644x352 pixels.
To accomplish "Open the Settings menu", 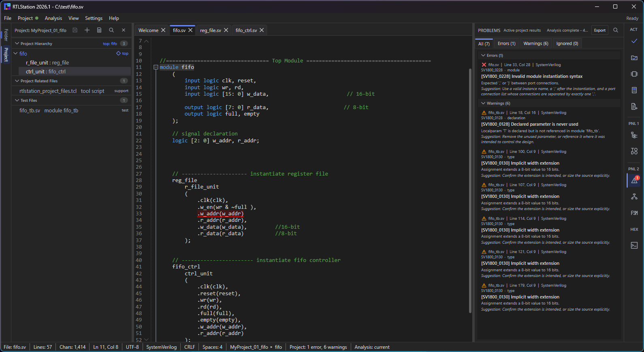I will point(94,18).
